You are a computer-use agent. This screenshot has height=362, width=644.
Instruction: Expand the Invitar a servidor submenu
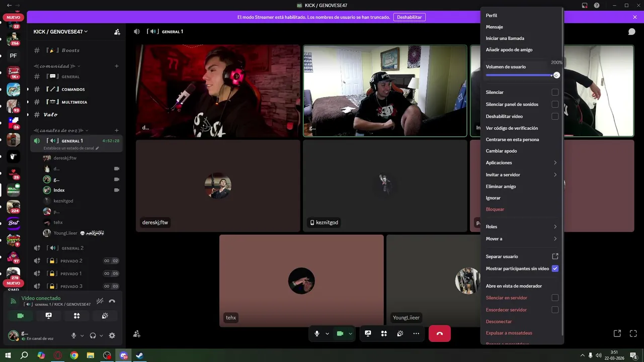click(521, 174)
